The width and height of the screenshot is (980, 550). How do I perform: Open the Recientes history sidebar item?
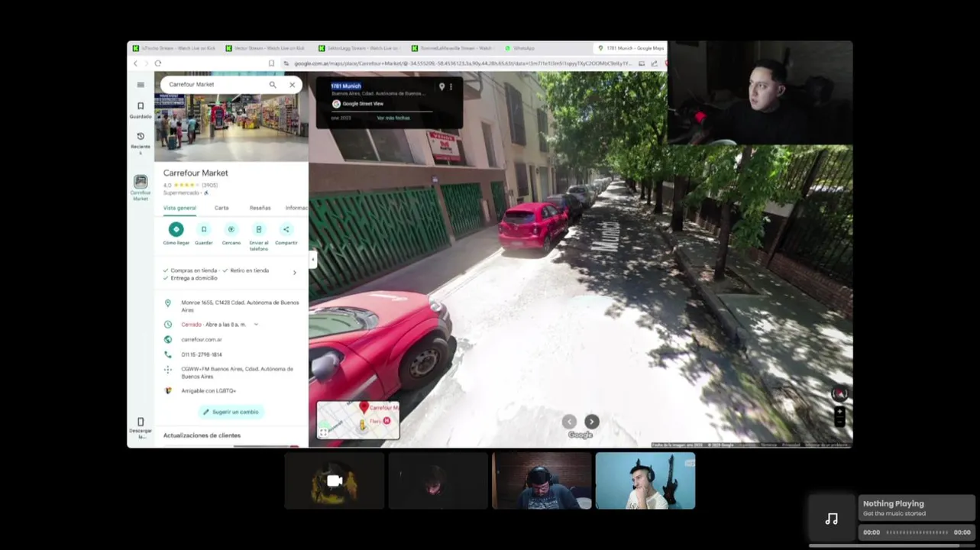tap(141, 143)
